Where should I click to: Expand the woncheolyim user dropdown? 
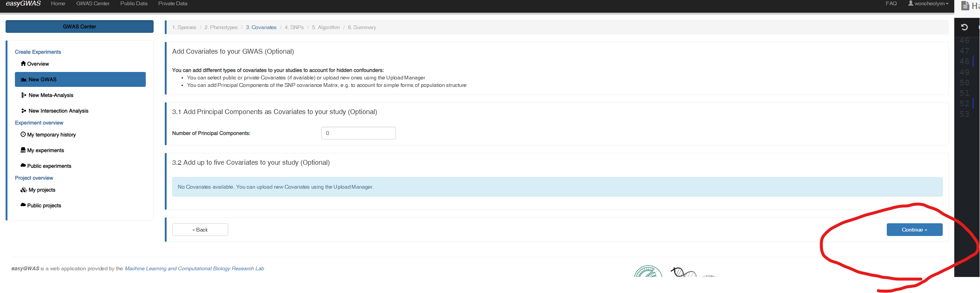pos(928,4)
